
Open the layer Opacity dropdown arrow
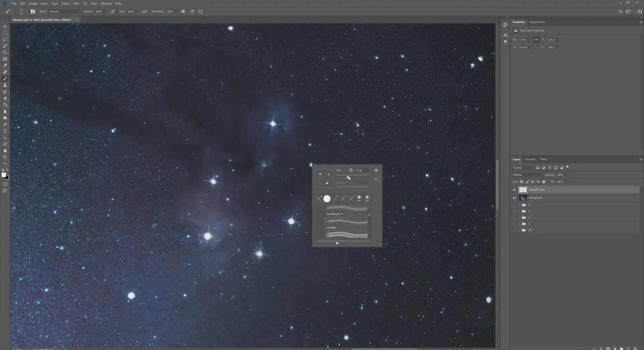coord(567,175)
